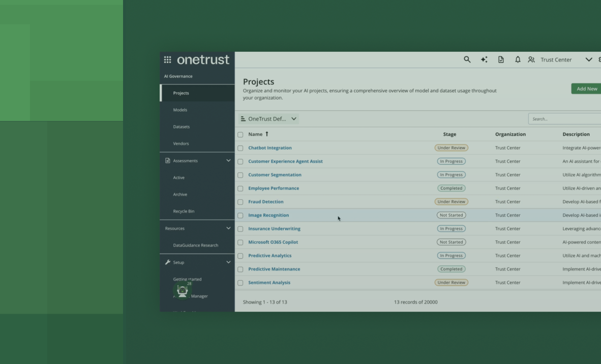
Task: Open the search icon in the top bar
Action: (x=467, y=59)
